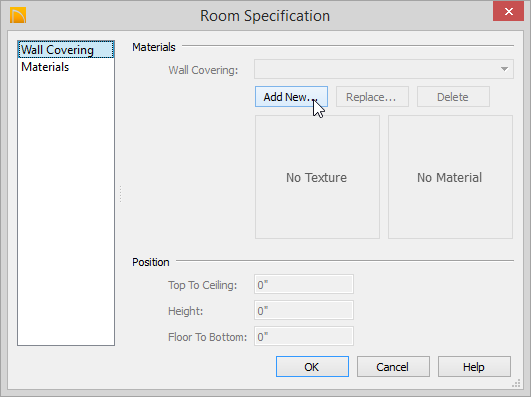Expand the Wall Covering dropdown arrow
Screen dimensions: 531x397
(504, 69)
